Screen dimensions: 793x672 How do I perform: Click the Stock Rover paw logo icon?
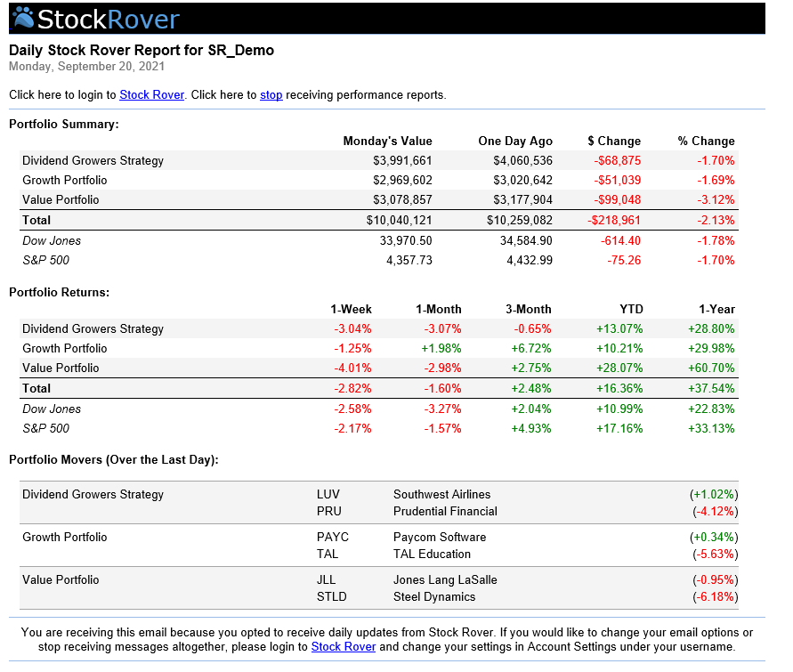(x=24, y=18)
